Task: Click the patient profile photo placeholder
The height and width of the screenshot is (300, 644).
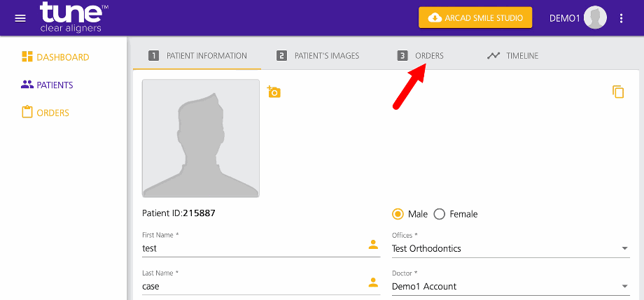Action: point(201,138)
